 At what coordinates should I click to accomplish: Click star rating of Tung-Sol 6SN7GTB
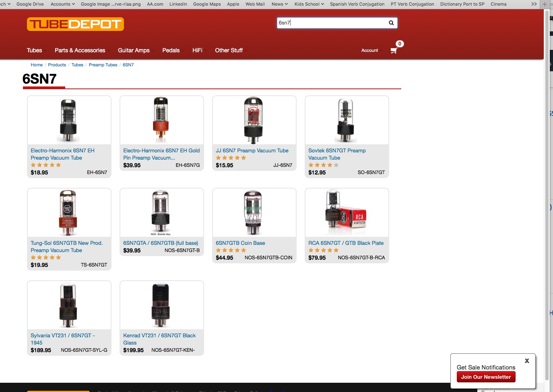46,258
